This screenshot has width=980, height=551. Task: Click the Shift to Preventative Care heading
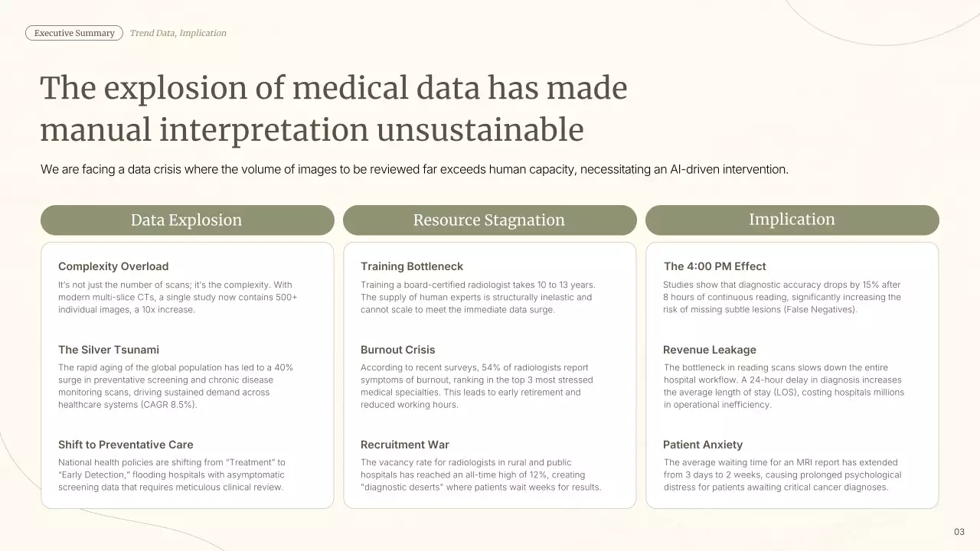point(126,445)
